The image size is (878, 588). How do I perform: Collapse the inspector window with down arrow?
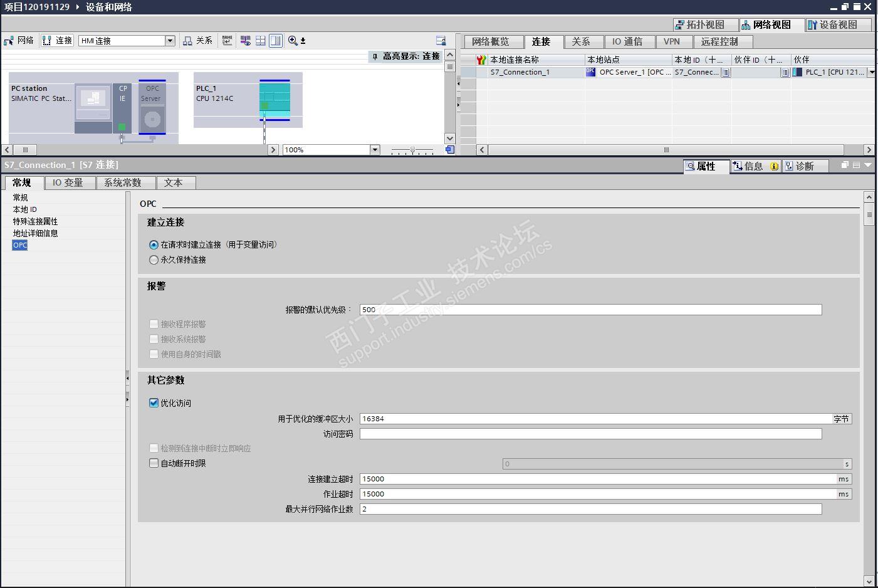(x=868, y=165)
